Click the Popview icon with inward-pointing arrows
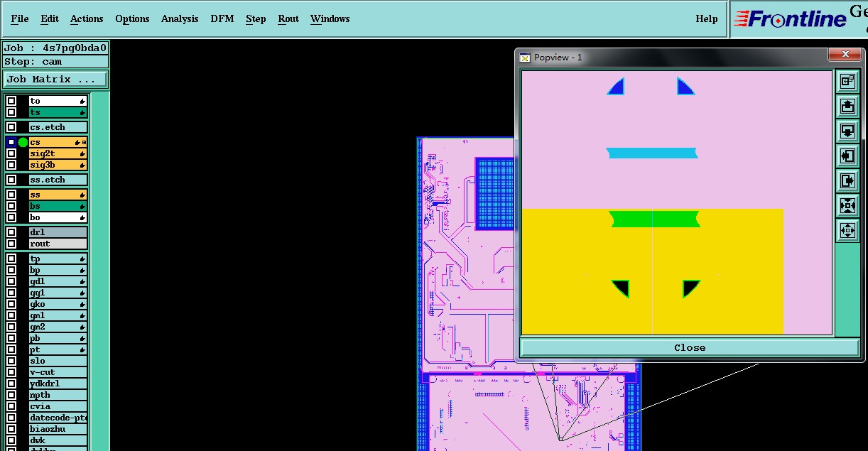 point(847,205)
